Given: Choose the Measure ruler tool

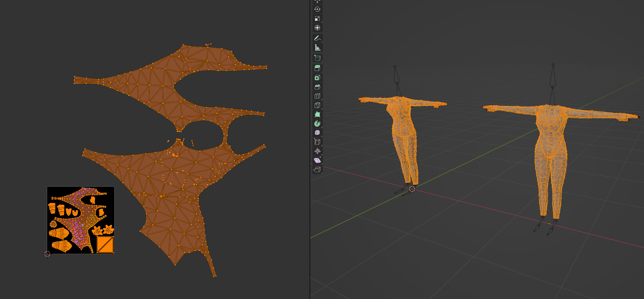Looking at the screenshot, I should [x=317, y=48].
